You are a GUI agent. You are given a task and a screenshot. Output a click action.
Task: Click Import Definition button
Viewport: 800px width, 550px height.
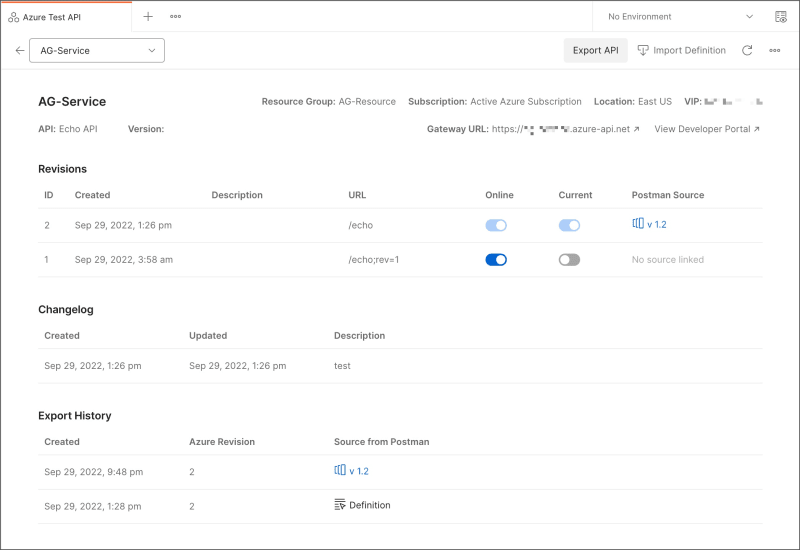684,50
